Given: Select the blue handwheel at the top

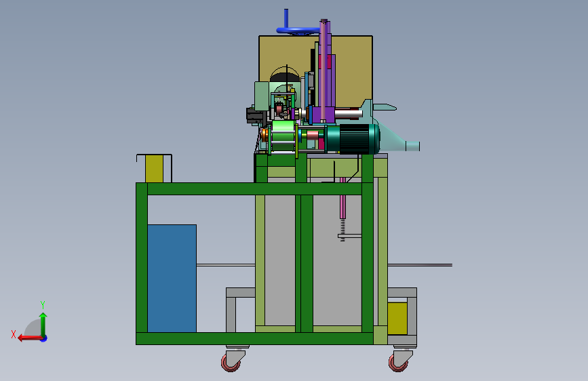Looking at the screenshot, I should click(x=298, y=30).
